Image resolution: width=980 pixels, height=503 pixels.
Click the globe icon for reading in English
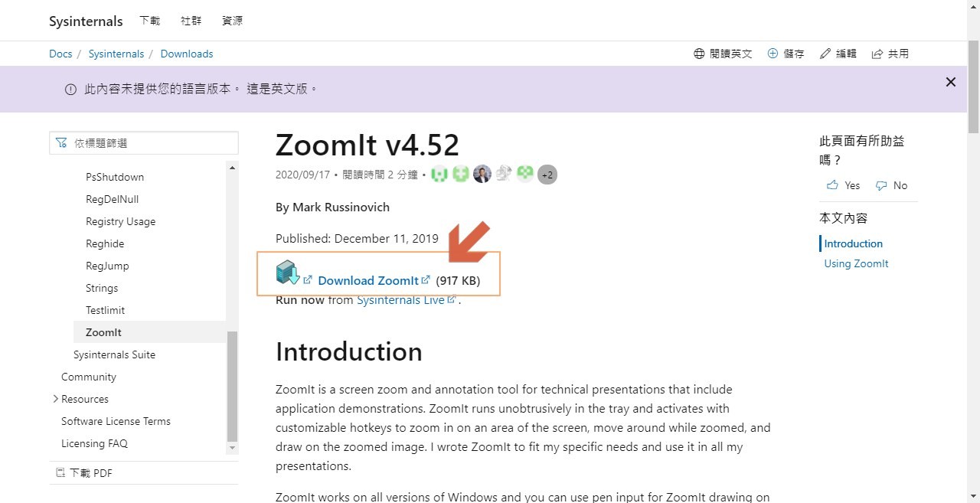click(x=699, y=54)
